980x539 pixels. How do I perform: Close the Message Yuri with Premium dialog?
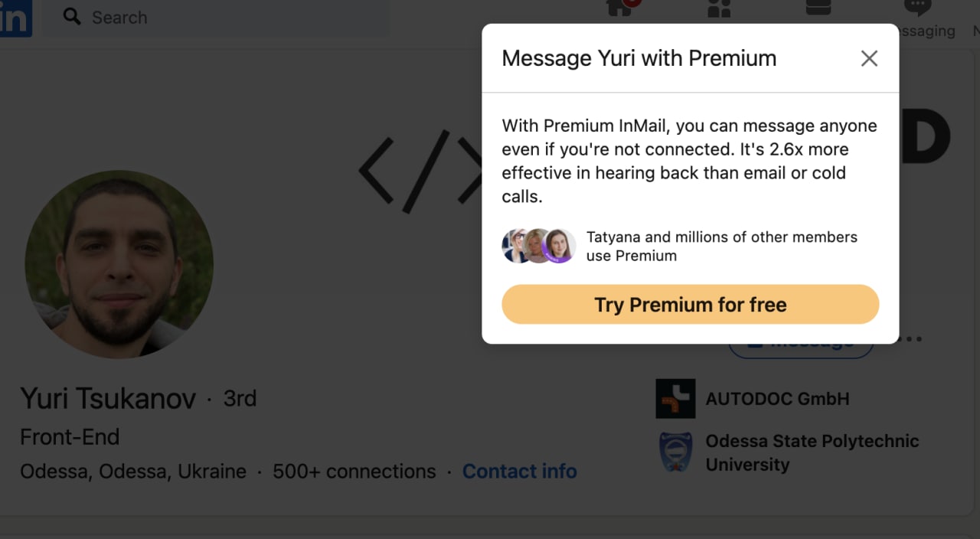pyautogui.click(x=869, y=58)
